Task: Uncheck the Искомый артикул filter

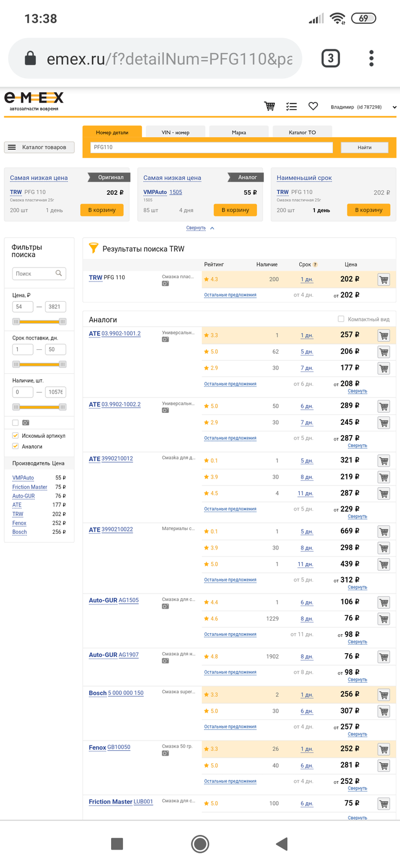Action: pos(15,436)
